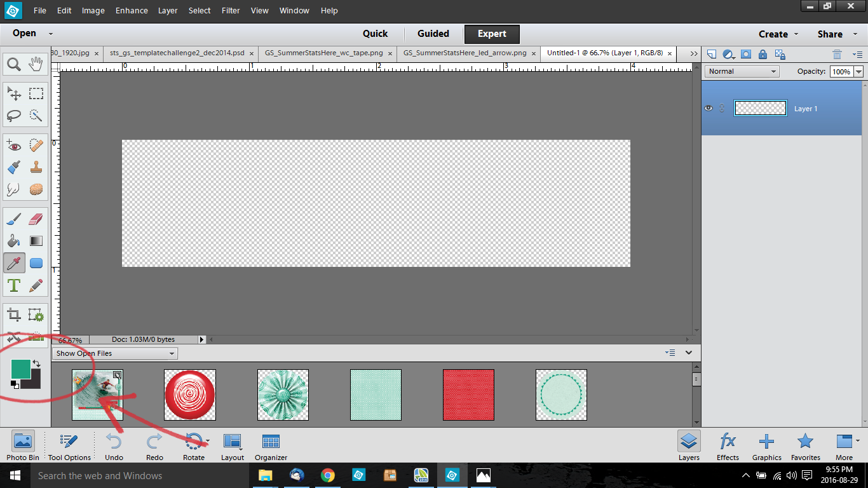Screen dimensions: 868x488
Task: Open the Opacity dropdown arrow
Action: 858,71
